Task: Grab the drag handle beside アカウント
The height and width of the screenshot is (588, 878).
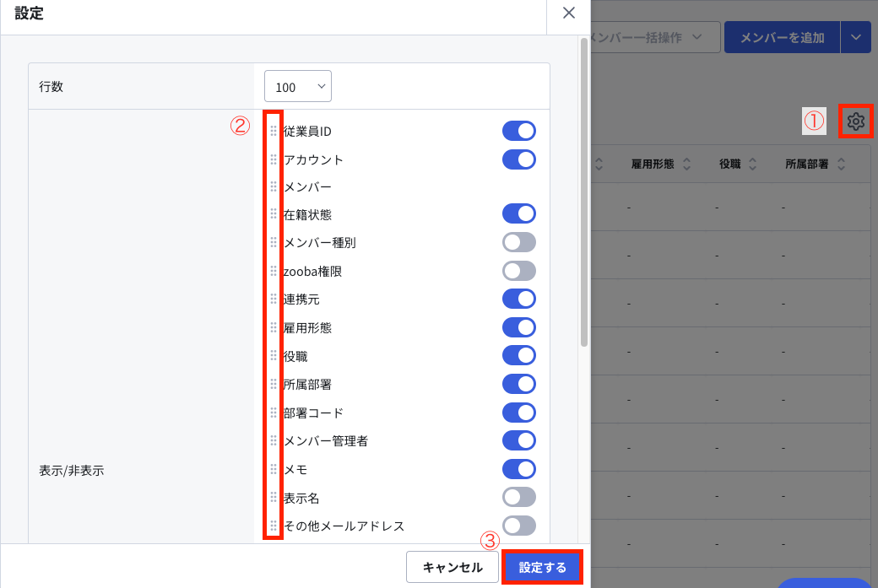Action: click(274, 159)
